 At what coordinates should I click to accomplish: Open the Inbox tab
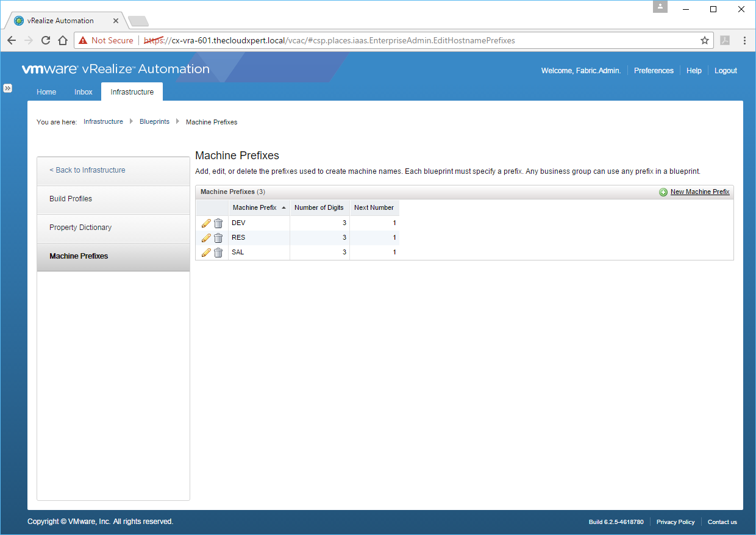click(x=84, y=92)
